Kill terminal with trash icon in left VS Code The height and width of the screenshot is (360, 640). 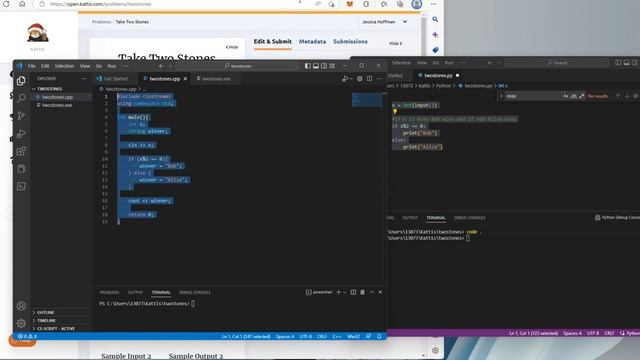362,292
